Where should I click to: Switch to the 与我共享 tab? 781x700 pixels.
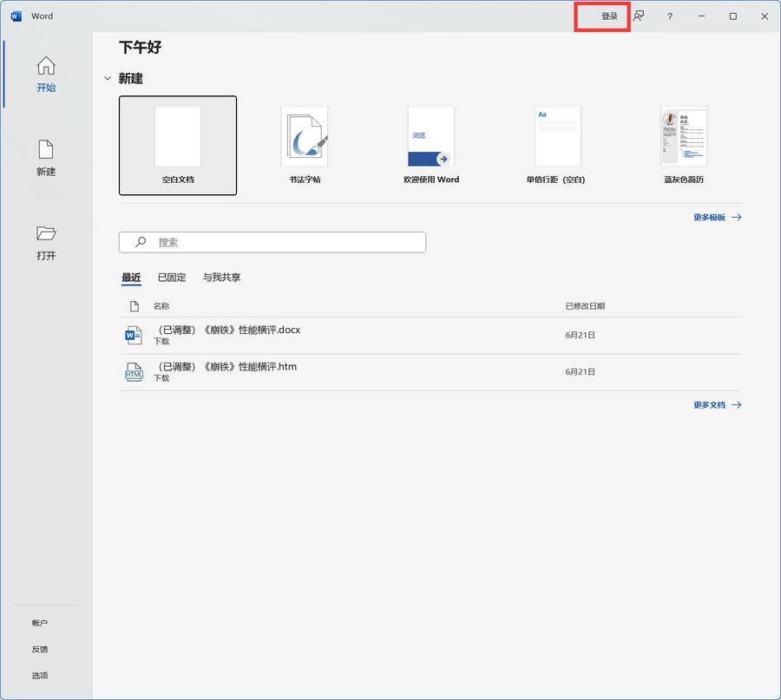[221, 278]
